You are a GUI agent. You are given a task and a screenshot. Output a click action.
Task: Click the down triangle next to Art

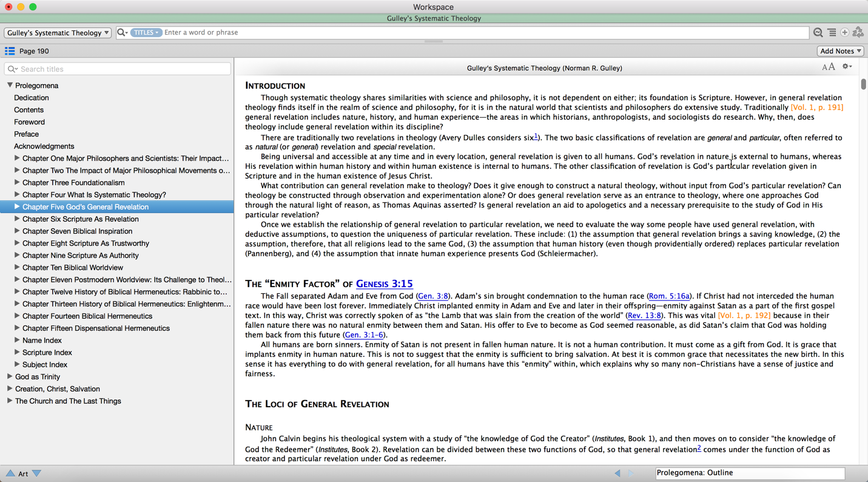(36, 474)
